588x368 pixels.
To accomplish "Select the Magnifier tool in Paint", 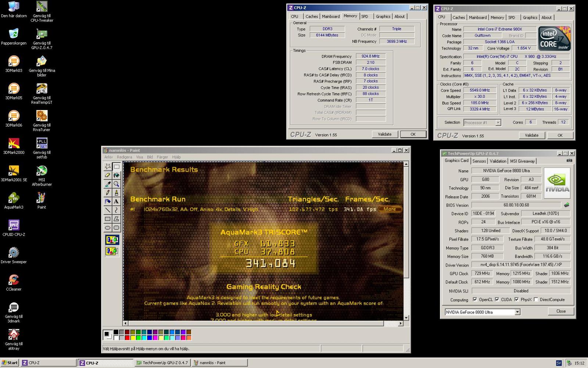I will [116, 184].
